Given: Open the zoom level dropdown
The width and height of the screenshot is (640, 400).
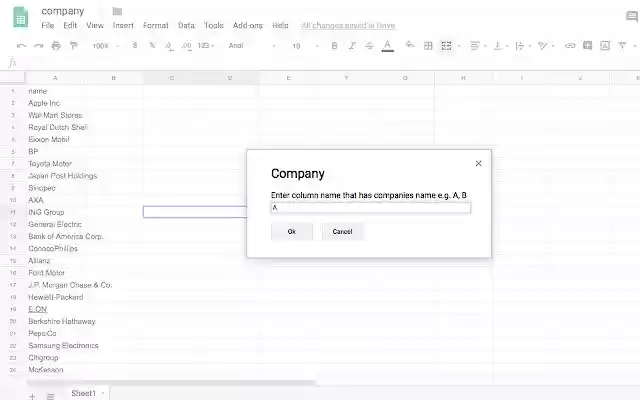Looking at the screenshot, I should point(105,46).
